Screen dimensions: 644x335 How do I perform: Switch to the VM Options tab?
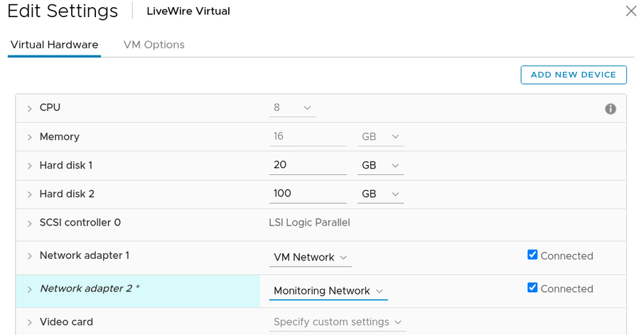tap(154, 44)
